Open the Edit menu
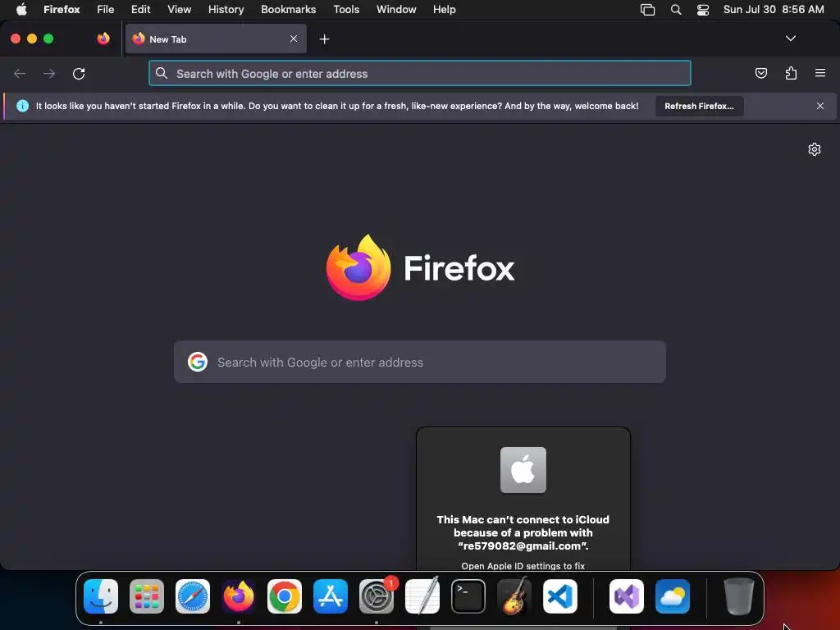 [141, 10]
